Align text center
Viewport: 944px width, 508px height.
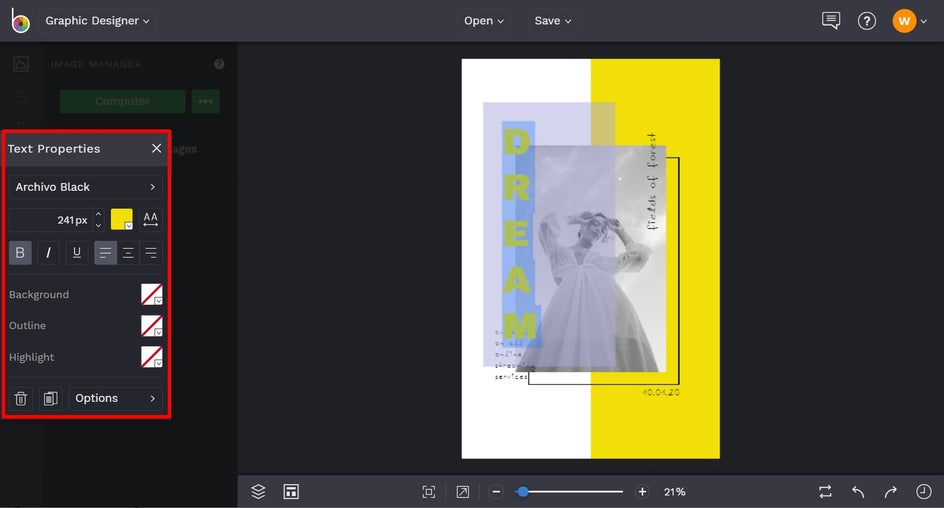[128, 253]
